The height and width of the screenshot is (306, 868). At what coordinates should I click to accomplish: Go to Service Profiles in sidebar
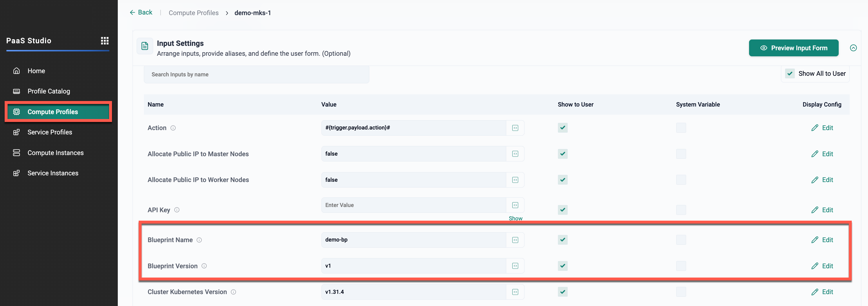[x=50, y=132]
